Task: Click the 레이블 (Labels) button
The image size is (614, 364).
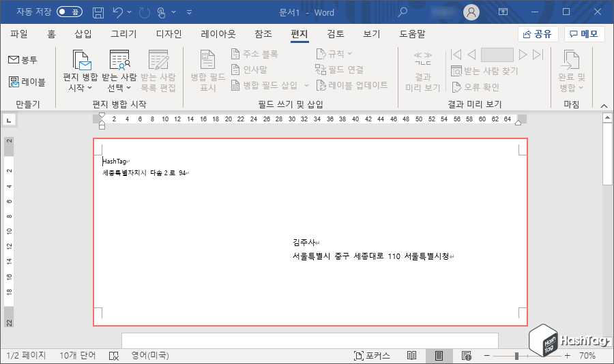Action: click(x=27, y=82)
